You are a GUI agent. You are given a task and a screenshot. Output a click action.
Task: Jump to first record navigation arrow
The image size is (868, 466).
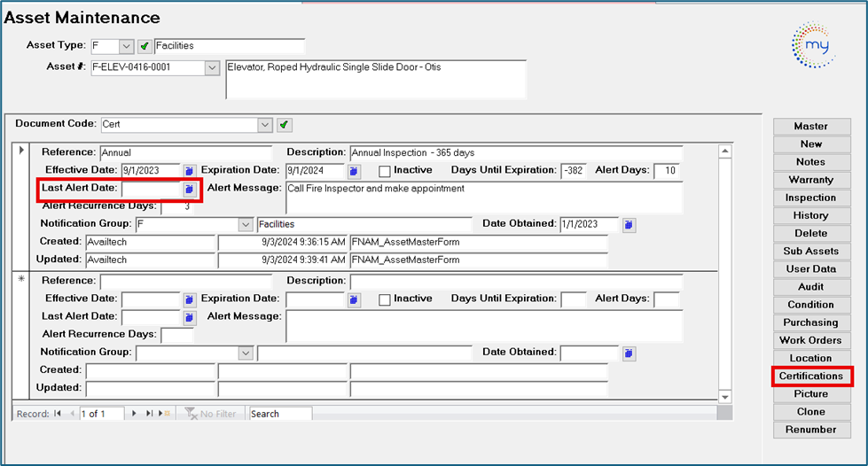click(58, 414)
